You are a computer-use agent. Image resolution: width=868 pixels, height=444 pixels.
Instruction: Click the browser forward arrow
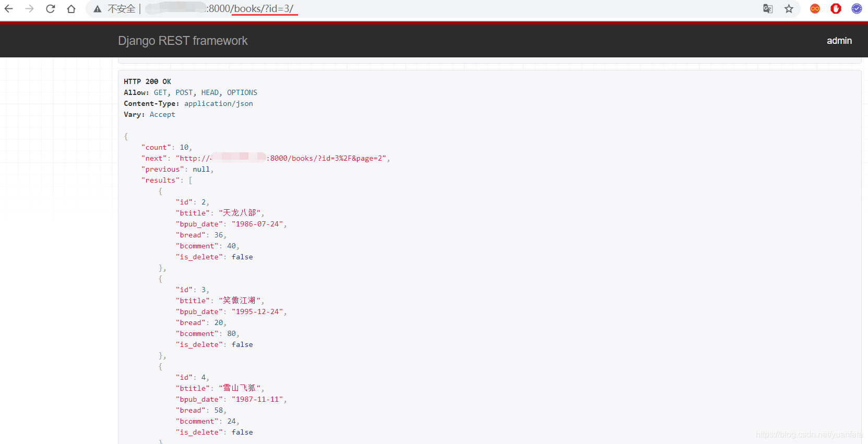tap(30, 9)
